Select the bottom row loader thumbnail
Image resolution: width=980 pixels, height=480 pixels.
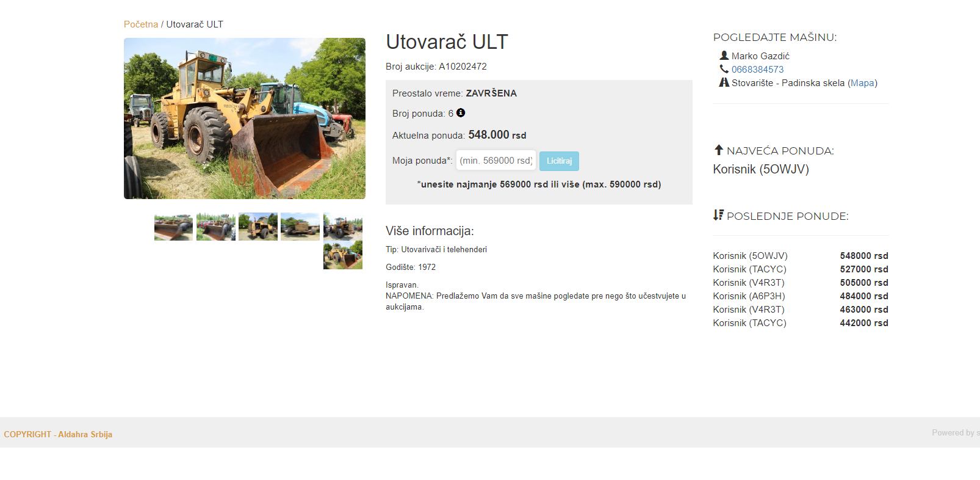pos(343,255)
